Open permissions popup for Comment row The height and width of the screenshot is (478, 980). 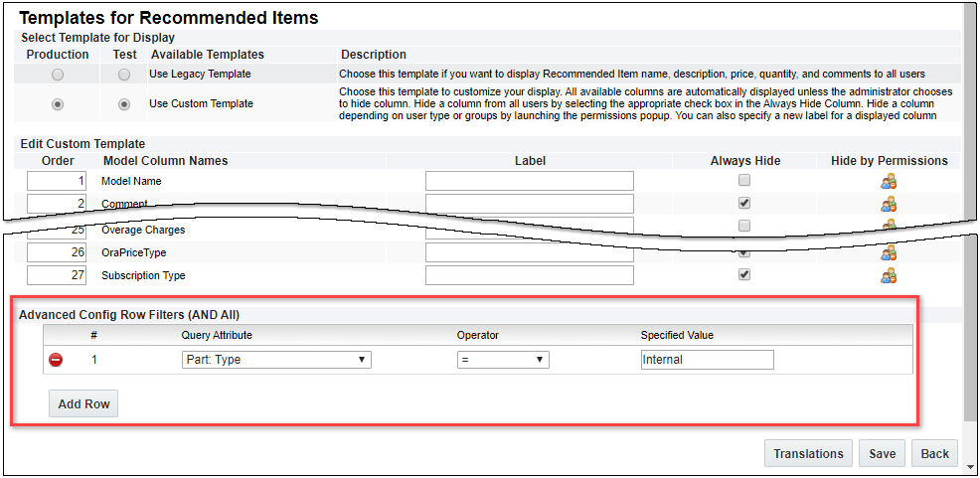click(889, 204)
